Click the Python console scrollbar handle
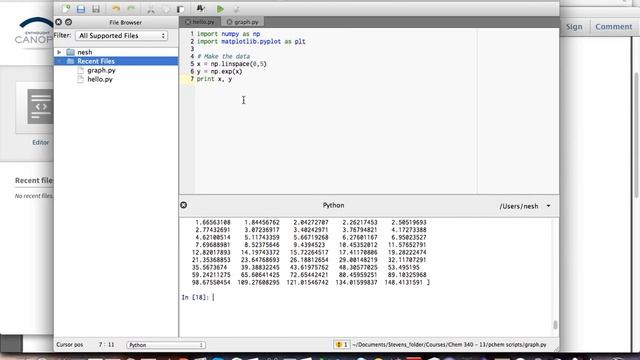This screenshot has height=360, width=640. [x=555, y=325]
